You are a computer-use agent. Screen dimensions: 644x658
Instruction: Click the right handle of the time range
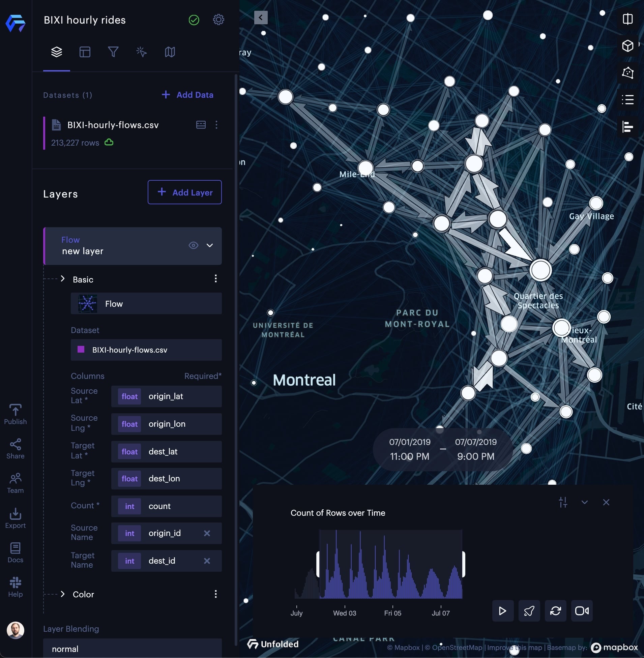coord(464,564)
